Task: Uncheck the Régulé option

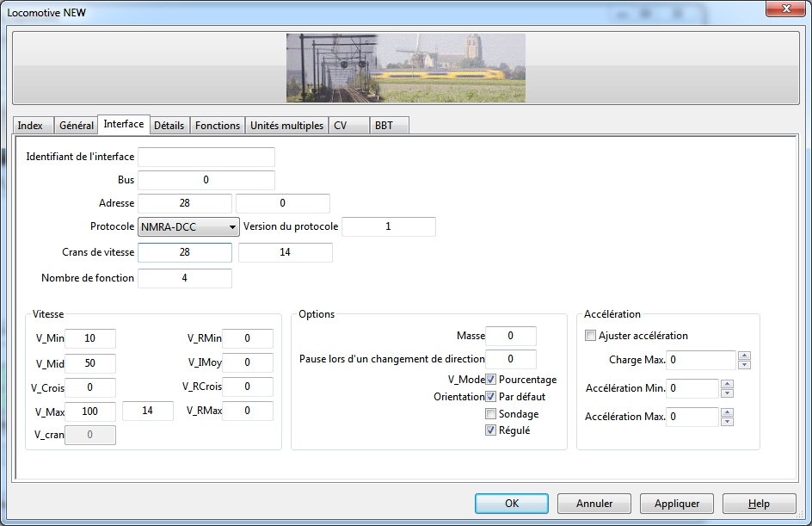Action: 491,430
